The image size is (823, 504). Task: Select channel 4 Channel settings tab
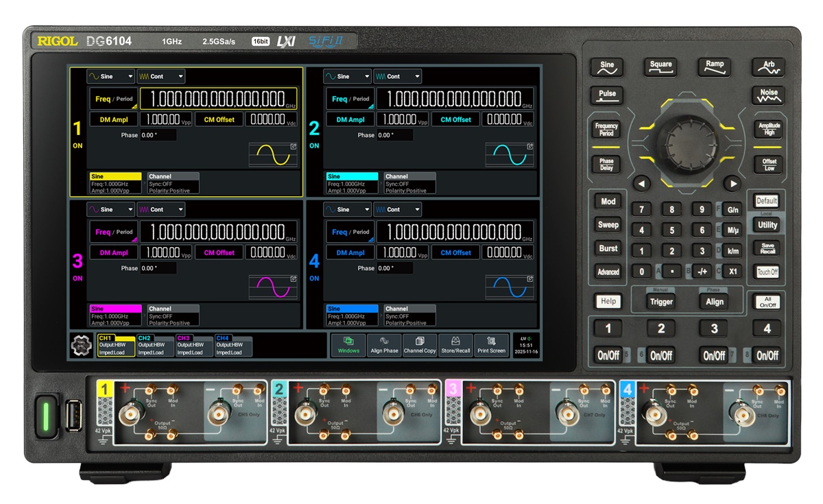409,317
